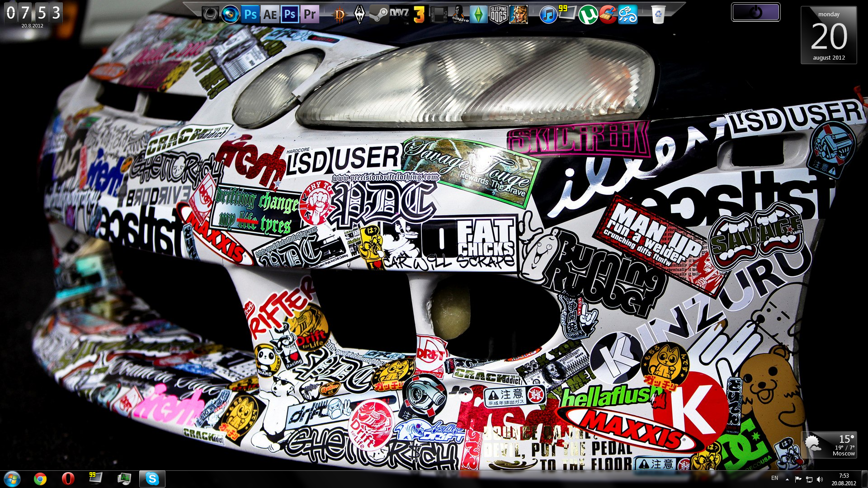Open Adobe Premiere Pro from the dock

click(x=310, y=14)
